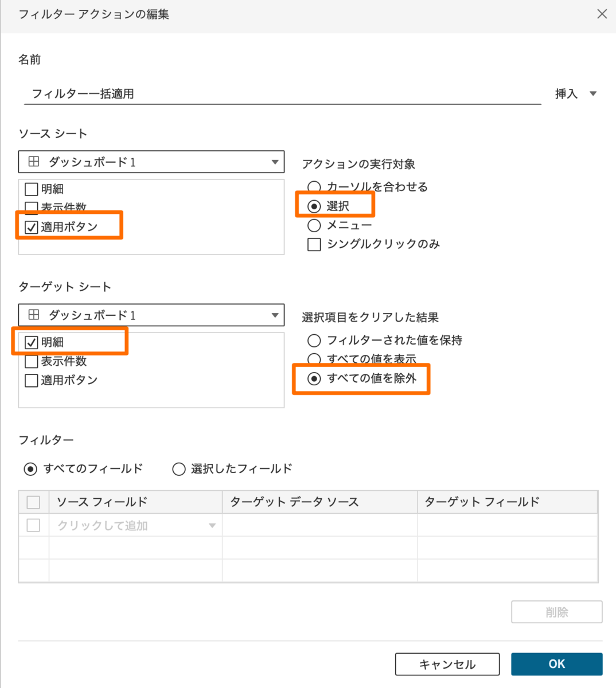Click the 削除 button
616x688 pixels.
coord(557,612)
